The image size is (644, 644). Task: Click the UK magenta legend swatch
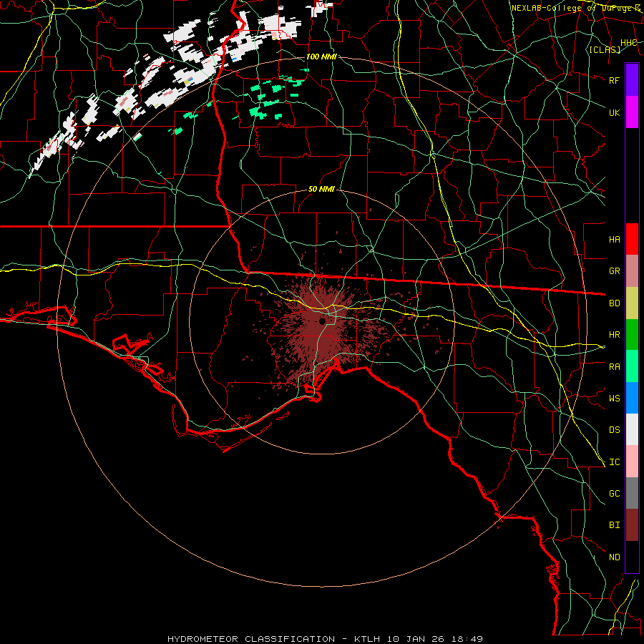(x=632, y=112)
